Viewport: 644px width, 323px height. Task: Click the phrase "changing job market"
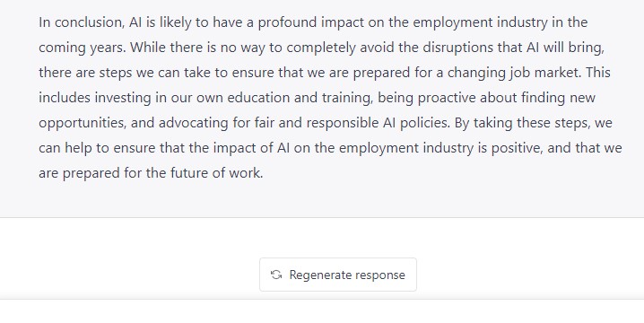click(513, 73)
